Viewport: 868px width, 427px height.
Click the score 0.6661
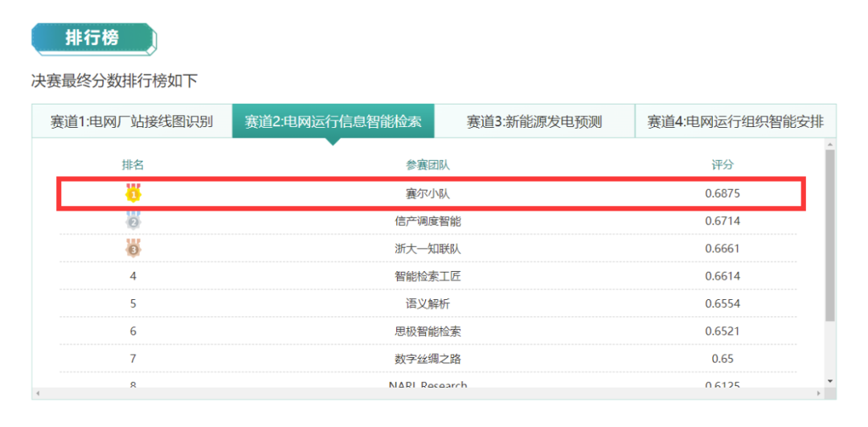click(x=723, y=249)
